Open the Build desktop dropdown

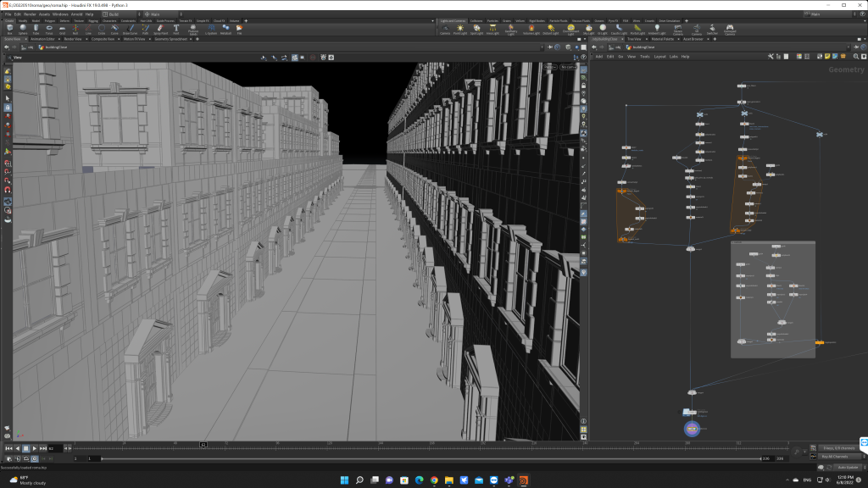[120, 14]
